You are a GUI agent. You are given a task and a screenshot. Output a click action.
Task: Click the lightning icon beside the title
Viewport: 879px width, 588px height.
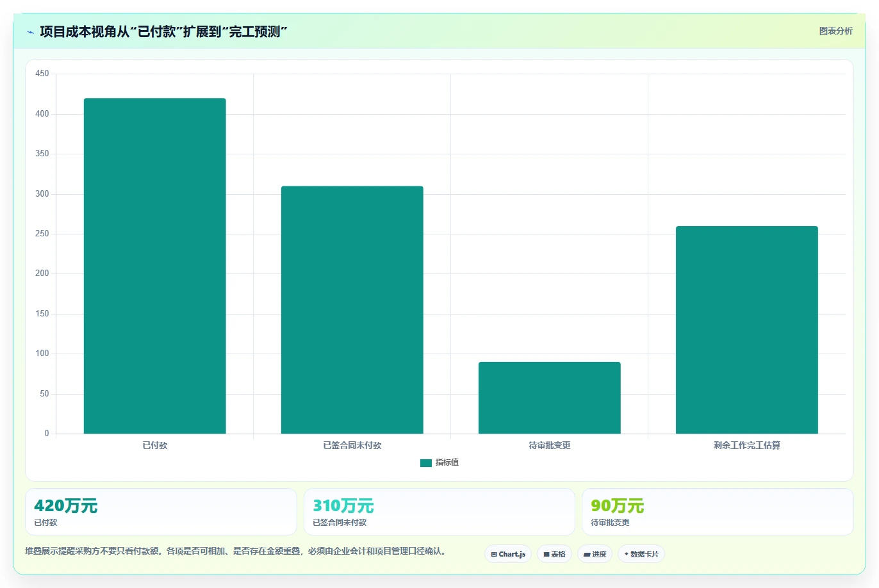click(30, 32)
